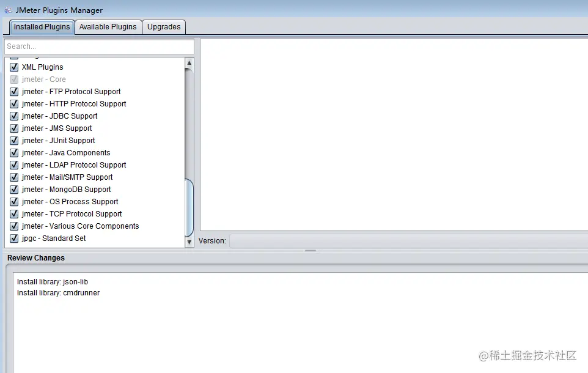Focus the plugin Search field
Screen dimensions: 588x373
(100, 46)
